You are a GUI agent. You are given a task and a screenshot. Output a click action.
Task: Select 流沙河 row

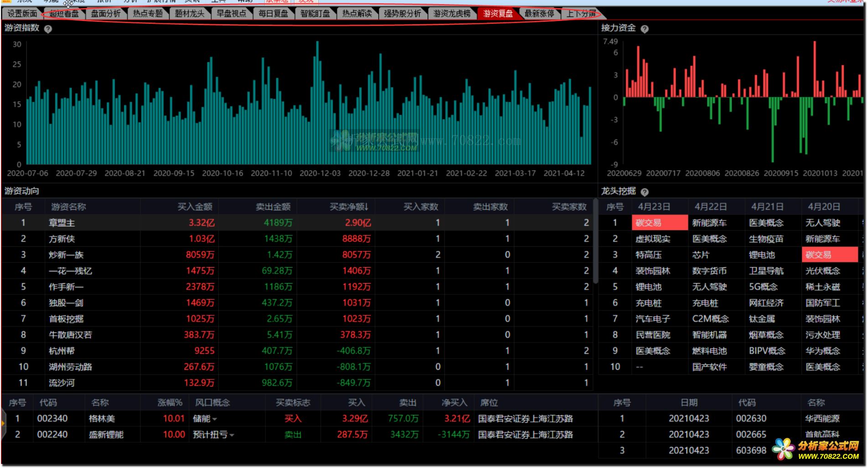297,383
